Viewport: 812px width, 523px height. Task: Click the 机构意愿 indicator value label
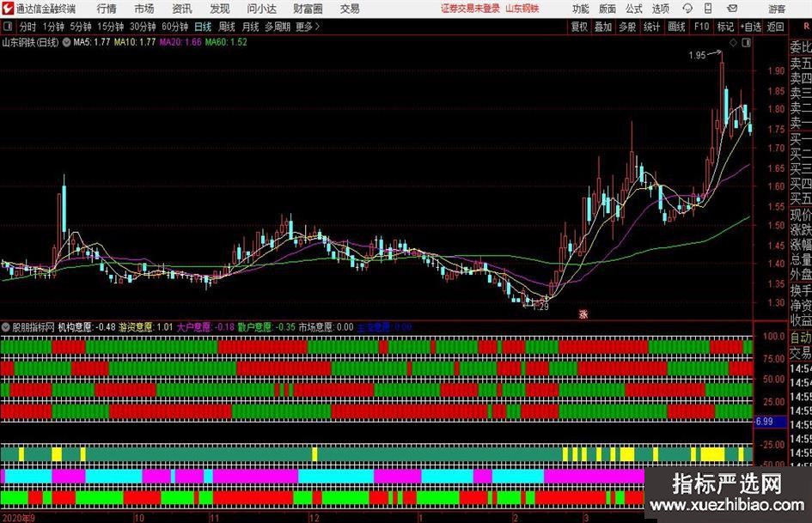87,327
